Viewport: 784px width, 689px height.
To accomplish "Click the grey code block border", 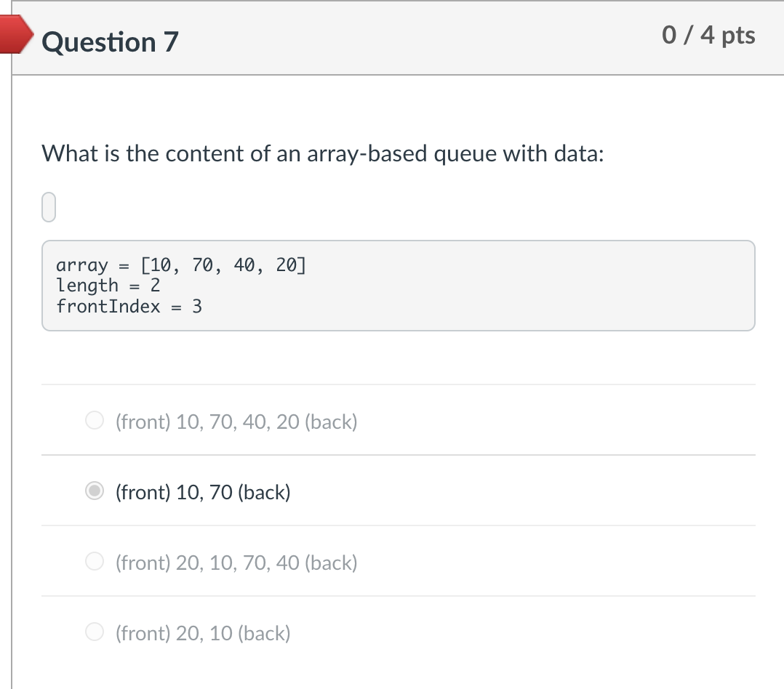I will point(399,241).
